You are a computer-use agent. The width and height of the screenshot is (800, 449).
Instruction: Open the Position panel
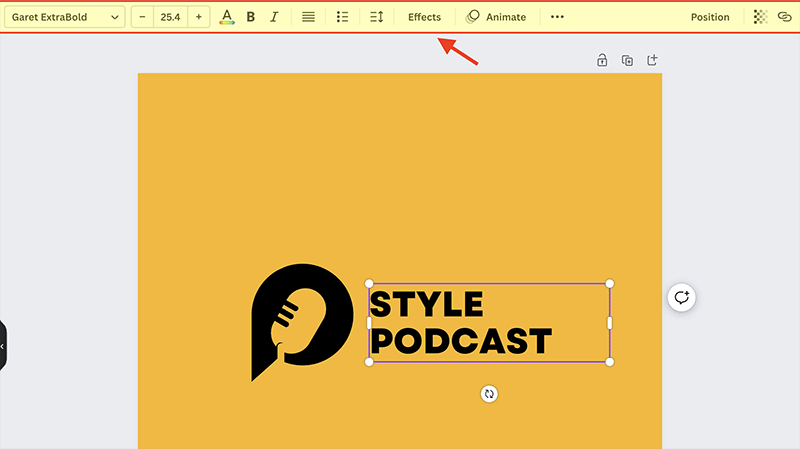point(710,17)
